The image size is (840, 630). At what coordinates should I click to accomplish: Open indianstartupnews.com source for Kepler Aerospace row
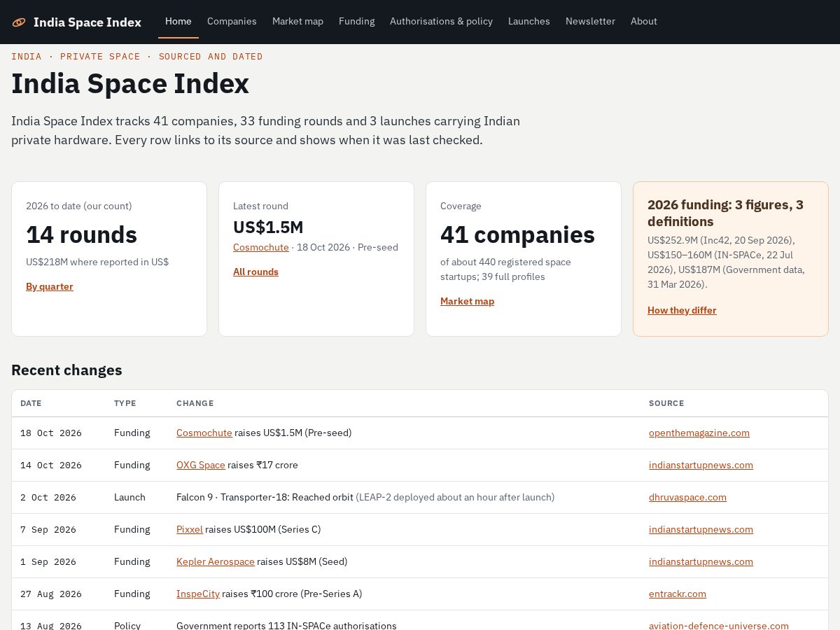click(701, 561)
